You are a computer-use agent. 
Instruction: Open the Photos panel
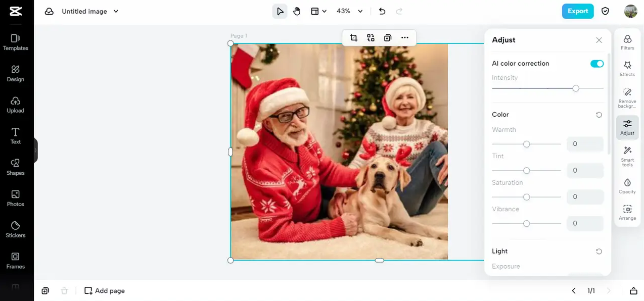(x=16, y=198)
